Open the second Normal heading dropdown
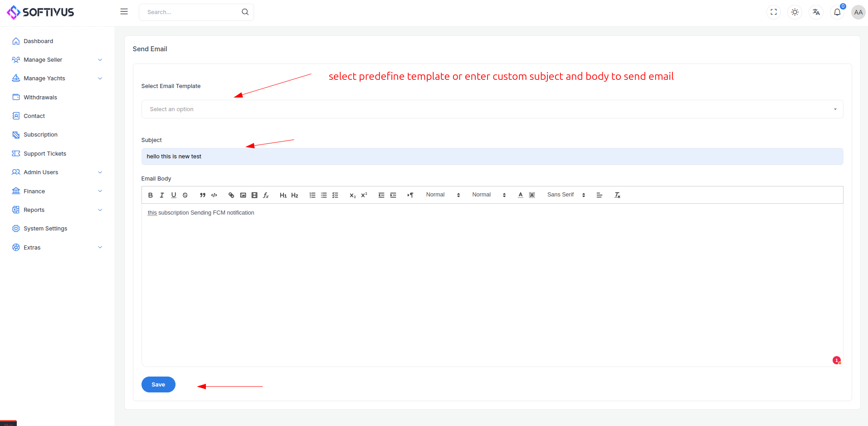Screen dimensions: 868x426 pos(489,195)
